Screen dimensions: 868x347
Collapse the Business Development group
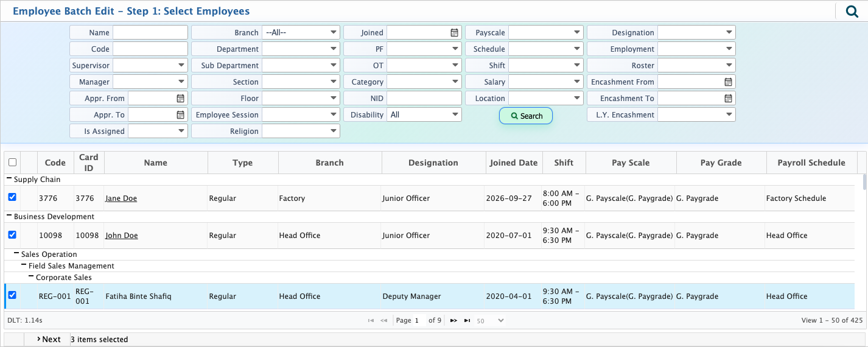pyautogui.click(x=10, y=216)
